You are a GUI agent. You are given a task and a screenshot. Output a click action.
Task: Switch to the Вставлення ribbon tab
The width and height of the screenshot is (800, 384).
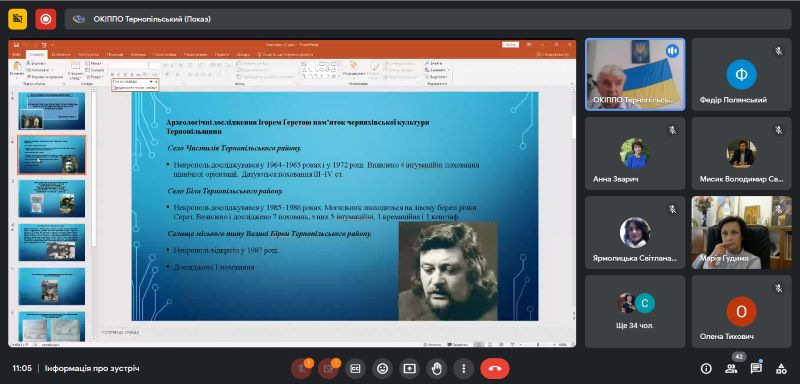point(61,54)
